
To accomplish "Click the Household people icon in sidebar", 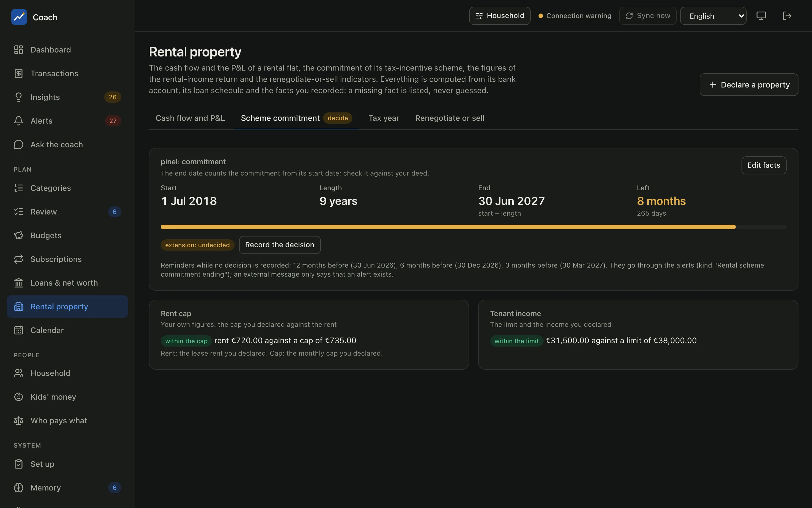I will 18,373.
